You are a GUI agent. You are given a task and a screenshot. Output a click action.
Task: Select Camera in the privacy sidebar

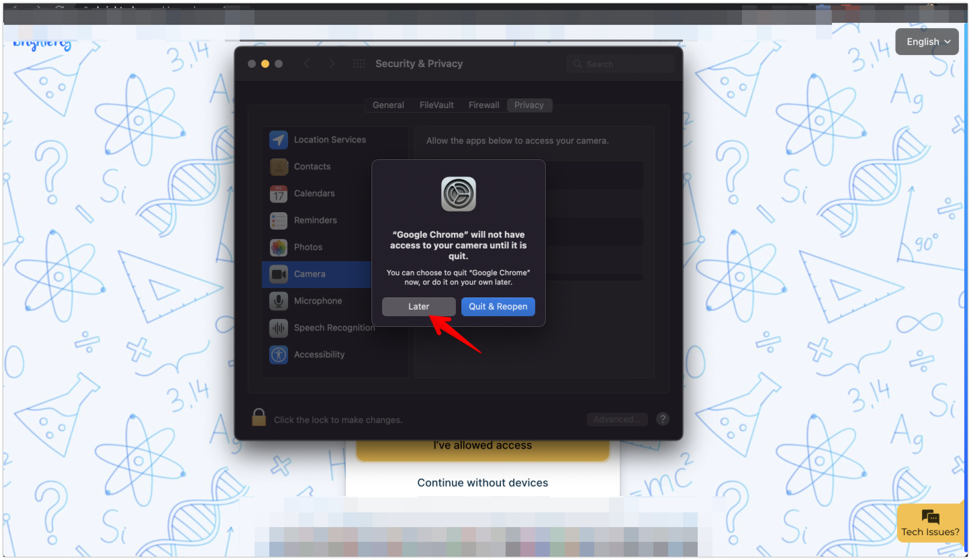(x=317, y=274)
